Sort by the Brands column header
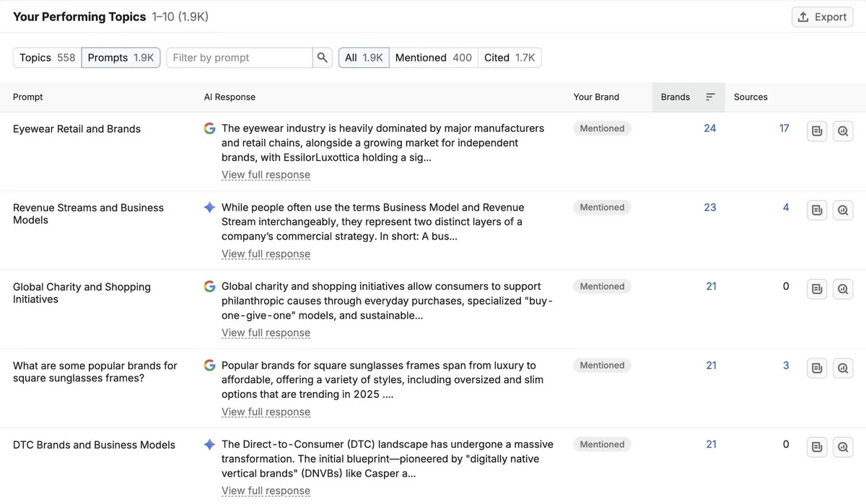The height and width of the screenshot is (504, 866). coord(688,97)
